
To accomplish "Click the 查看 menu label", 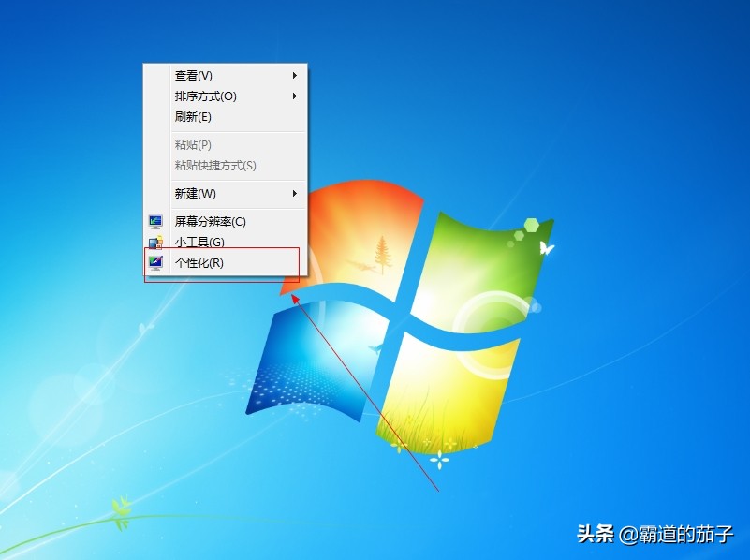I will click(190, 75).
